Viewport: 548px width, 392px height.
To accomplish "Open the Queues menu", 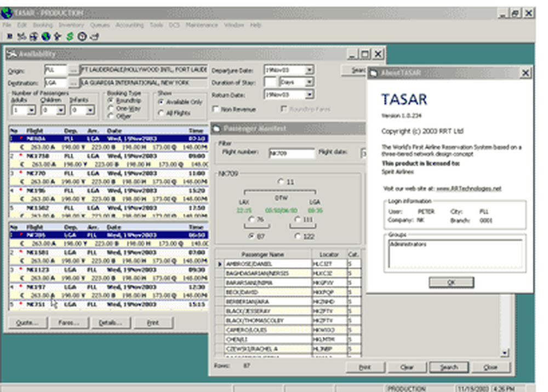I will (100, 25).
